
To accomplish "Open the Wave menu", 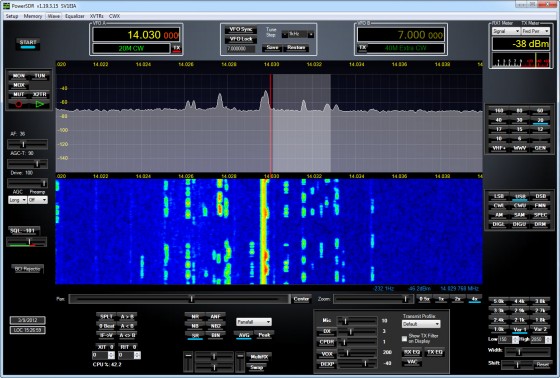I will [54, 16].
